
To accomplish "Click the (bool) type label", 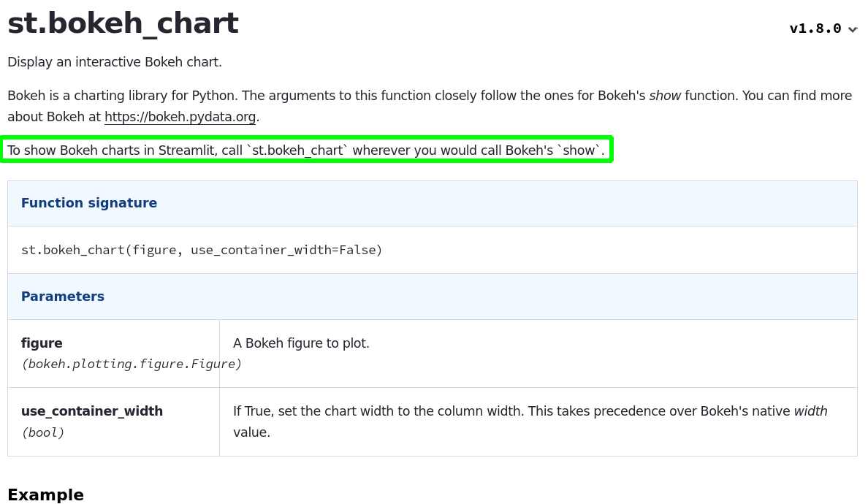I will point(42,432).
